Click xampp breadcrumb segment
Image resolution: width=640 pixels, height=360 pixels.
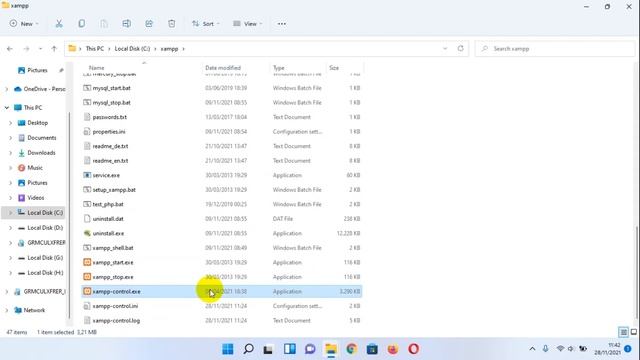169,49
